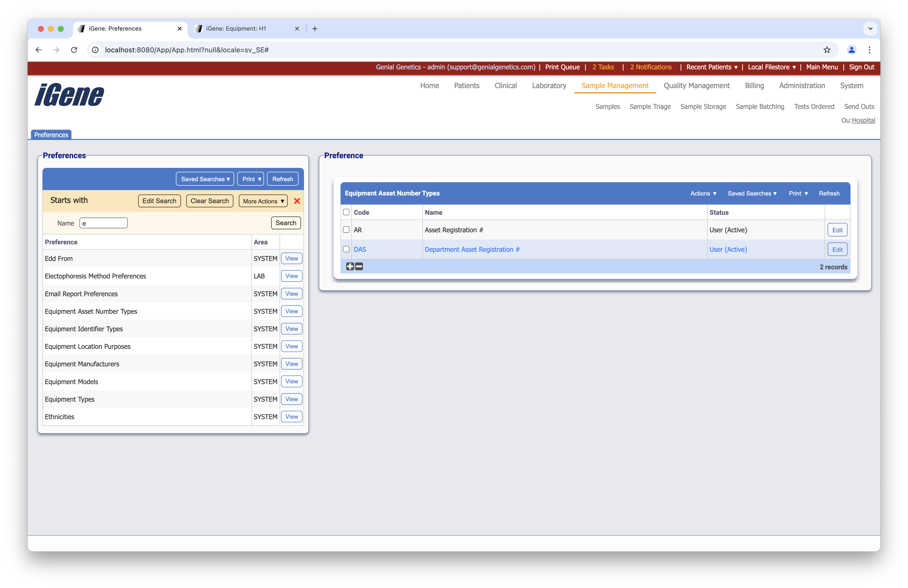Switch to iGene: Equipment: H1 tab
The image size is (908, 588).
pyautogui.click(x=236, y=29)
